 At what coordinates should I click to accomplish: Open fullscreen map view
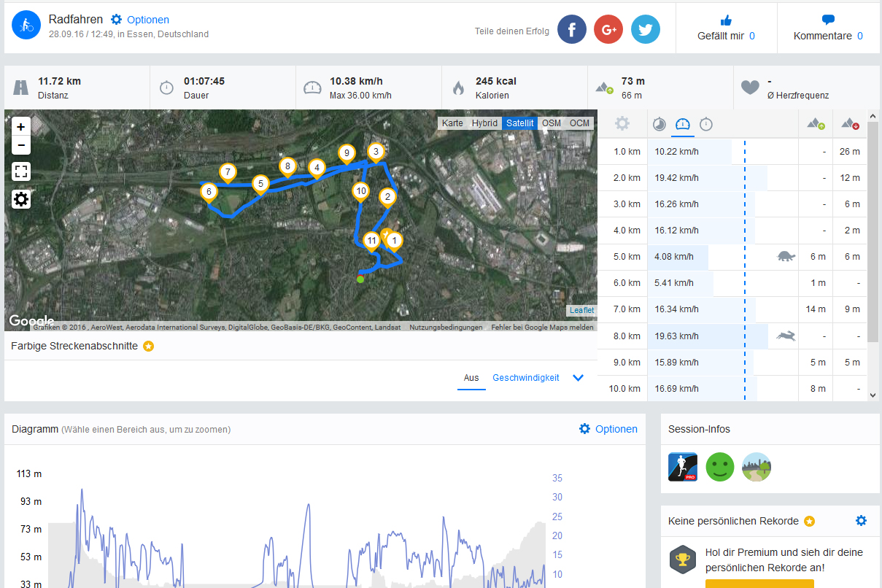21,172
